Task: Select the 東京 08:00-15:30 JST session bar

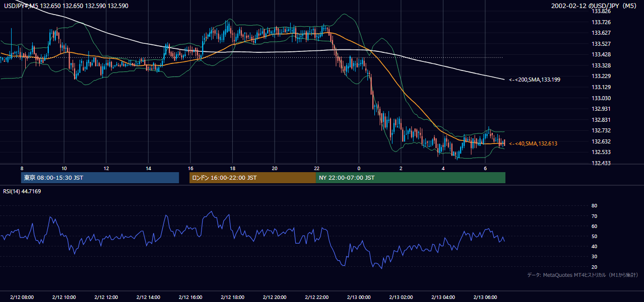Action: click(100, 178)
